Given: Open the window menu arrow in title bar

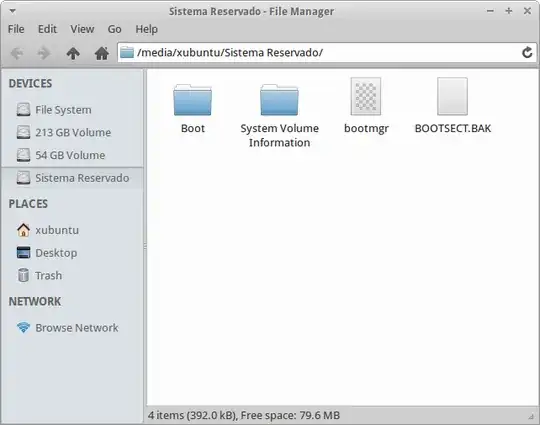Looking at the screenshot, I should 13,11.
